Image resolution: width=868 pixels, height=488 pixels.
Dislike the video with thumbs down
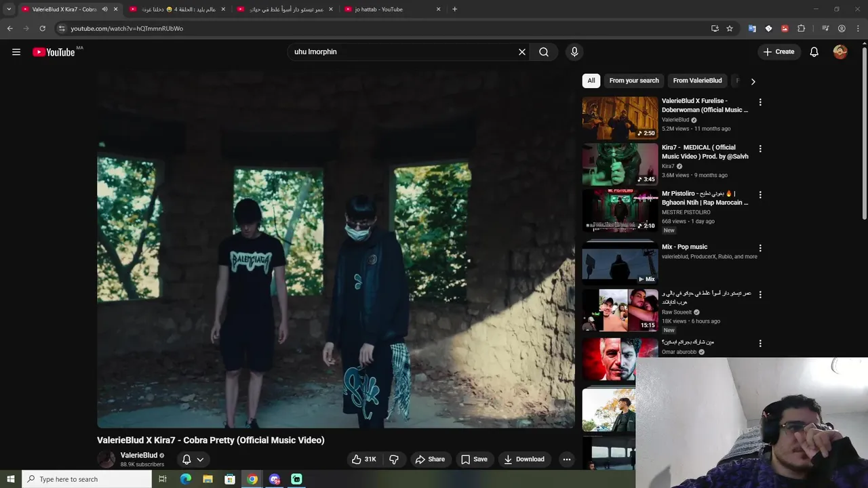point(394,460)
